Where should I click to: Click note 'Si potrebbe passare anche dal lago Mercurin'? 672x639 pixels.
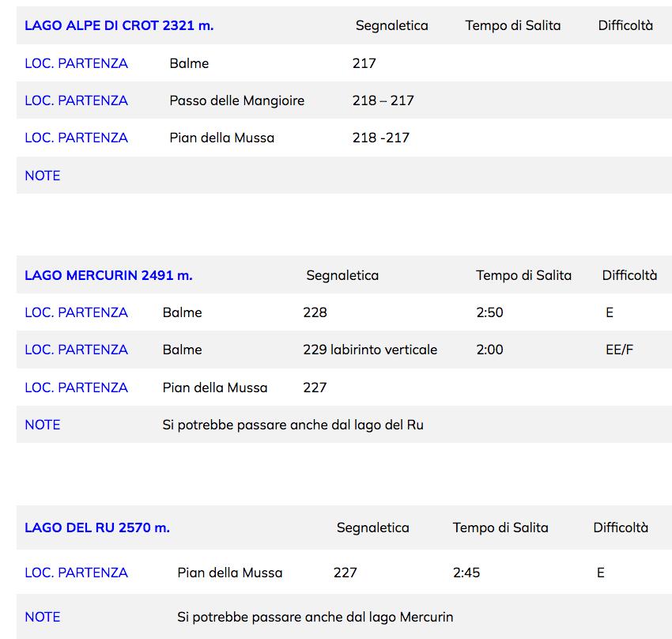[x=315, y=617]
